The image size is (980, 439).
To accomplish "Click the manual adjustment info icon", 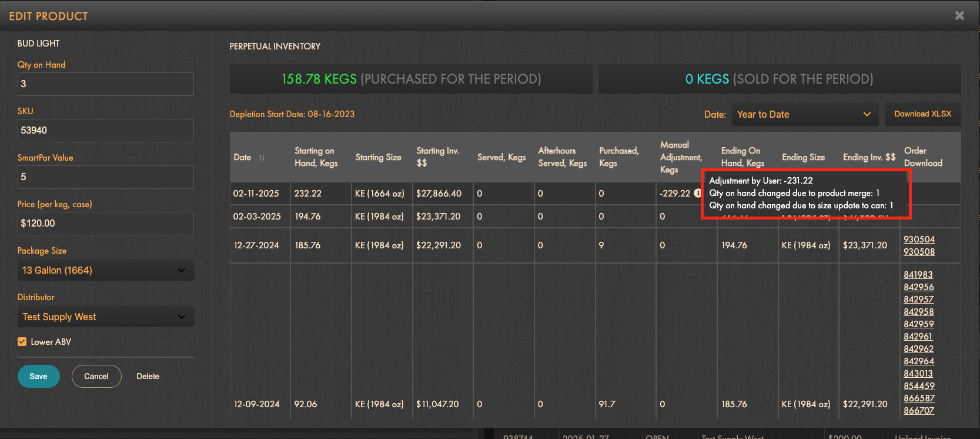I will (x=697, y=193).
